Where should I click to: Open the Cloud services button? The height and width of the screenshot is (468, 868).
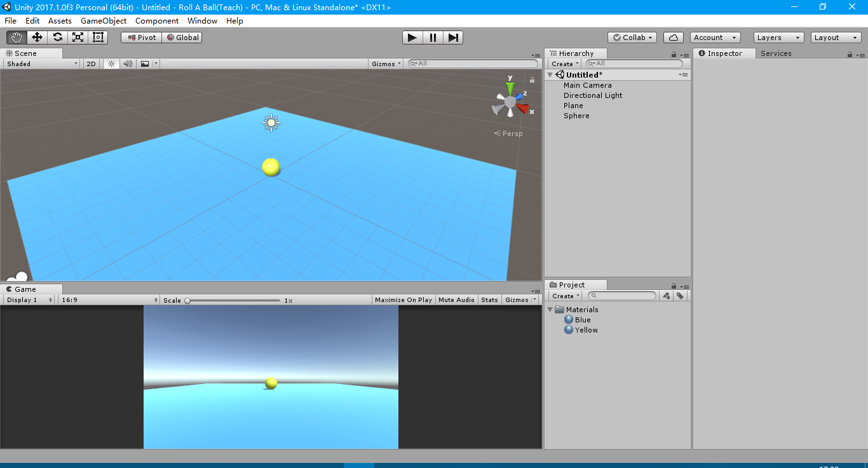[674, 38]
